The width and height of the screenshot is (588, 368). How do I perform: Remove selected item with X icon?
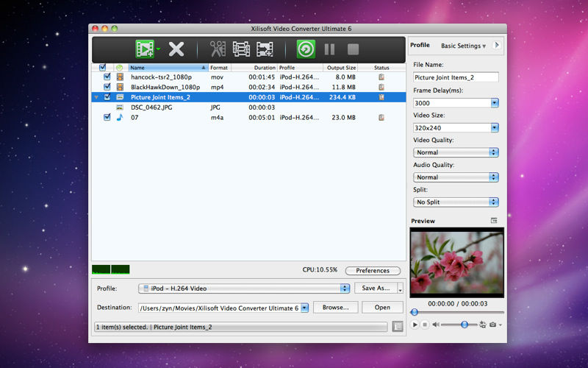(176, 49)
